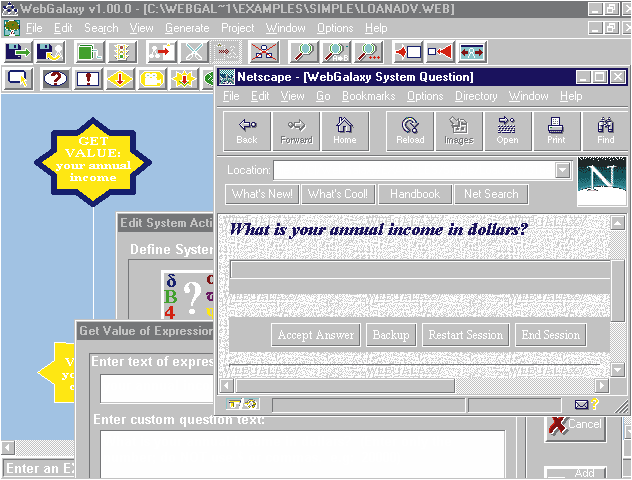Click the red exclamation mark node icon

[x=87, y=78]
